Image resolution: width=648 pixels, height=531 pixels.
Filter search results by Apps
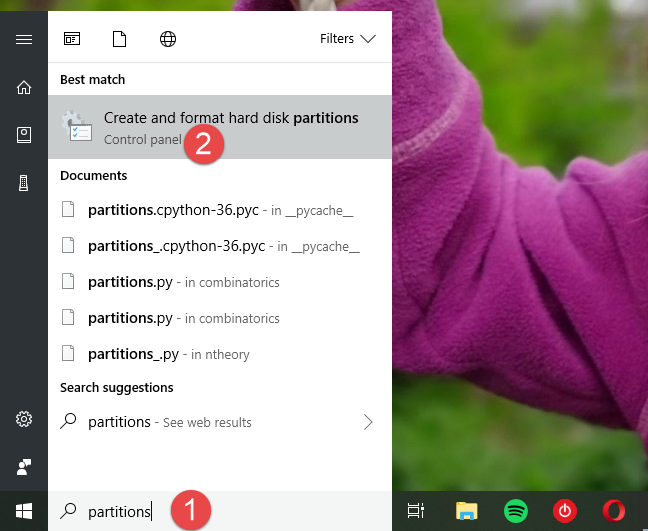click(x=72, y=39)
